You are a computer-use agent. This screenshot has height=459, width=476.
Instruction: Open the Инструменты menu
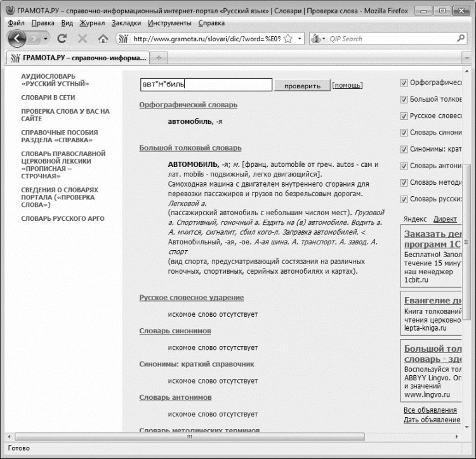169,23
